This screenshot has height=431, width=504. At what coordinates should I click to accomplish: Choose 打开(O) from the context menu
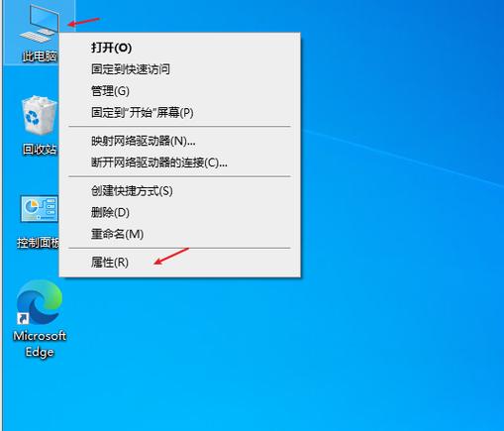point(180,48)
